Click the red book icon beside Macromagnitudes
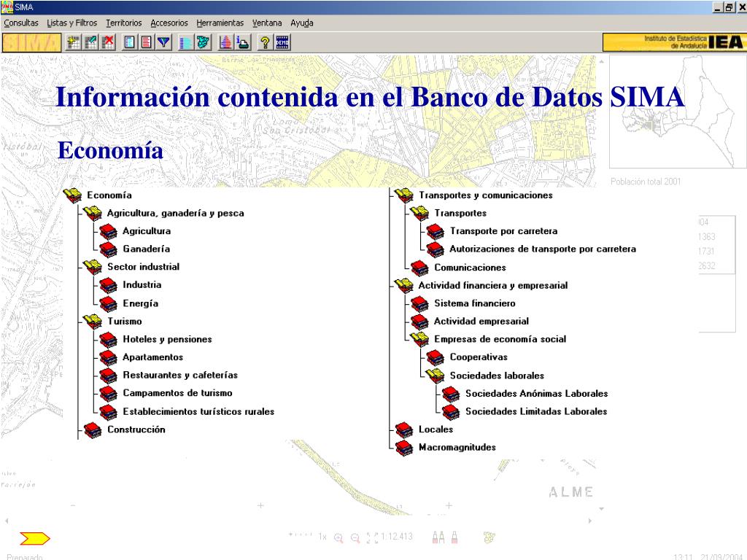The width and height of the screenshot is (747, 560). pos(404,448)
